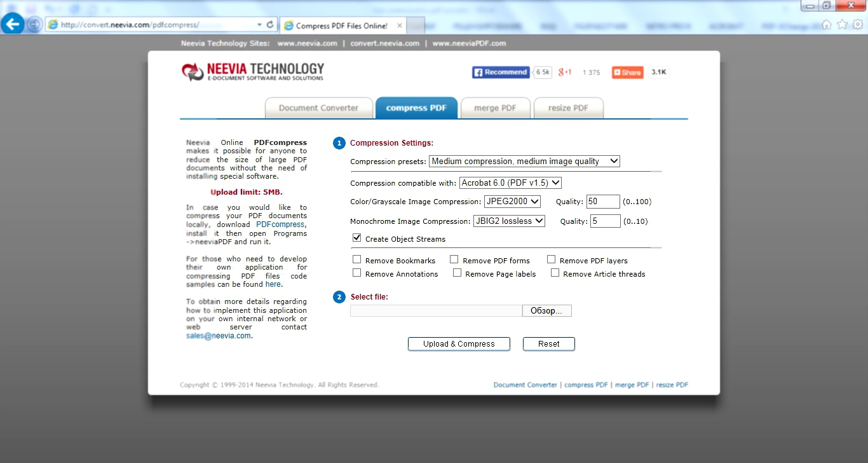Open the Compression presets dropdown

coord(524,162)
